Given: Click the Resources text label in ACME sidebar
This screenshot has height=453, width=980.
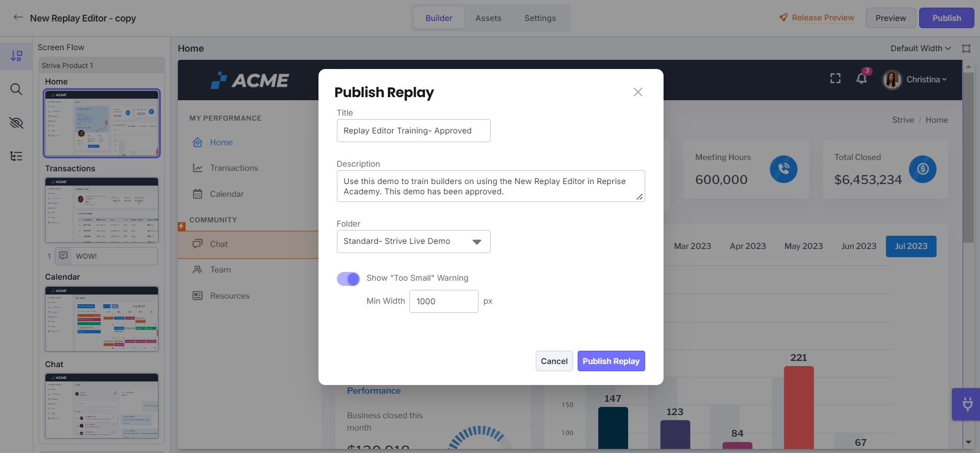Looking at the screenshot, I should tap(230, 296).
